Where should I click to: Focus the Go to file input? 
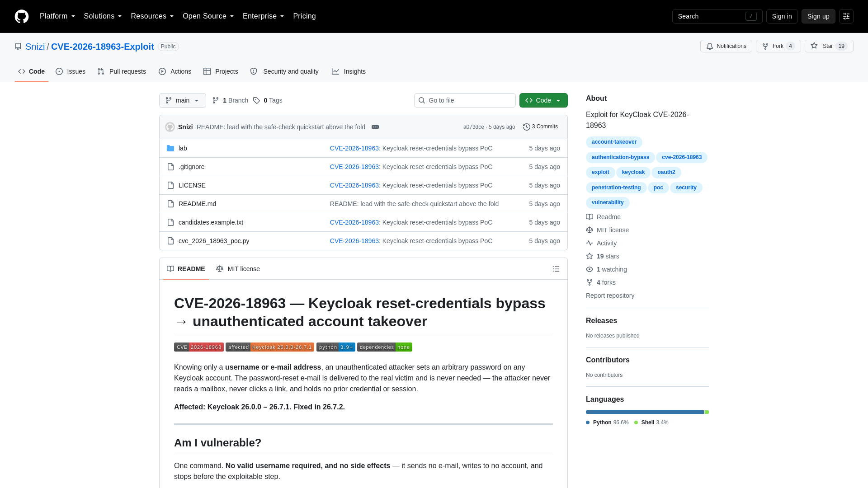point(465,100)
